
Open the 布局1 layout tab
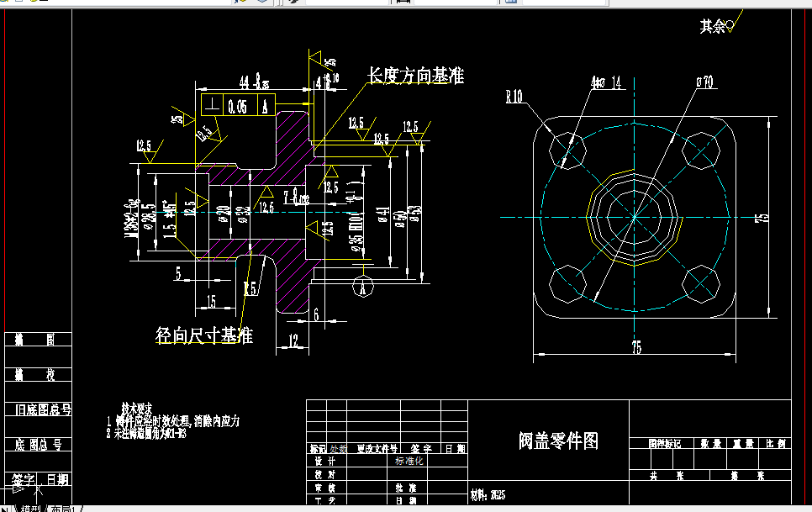(x=62, y=508)
